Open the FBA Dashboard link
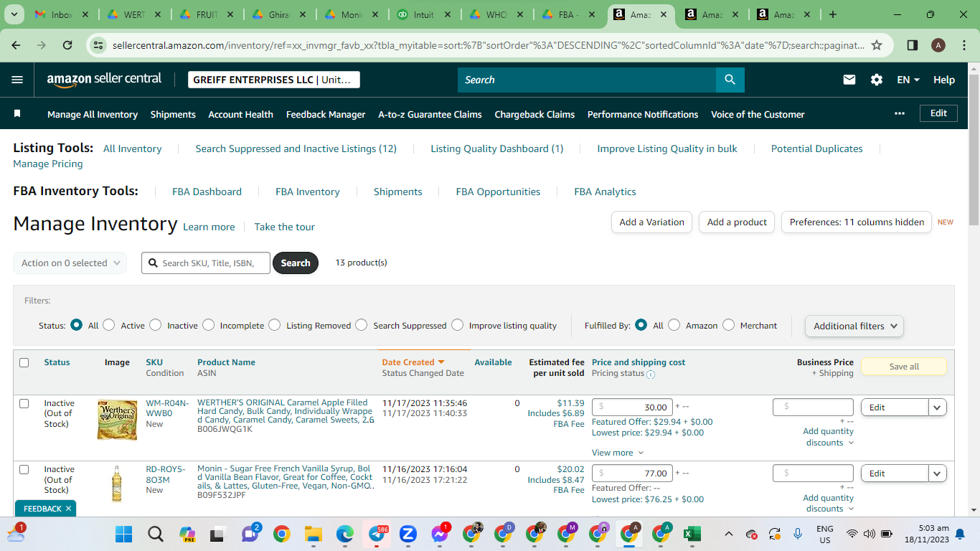 [x=207, y=192]
